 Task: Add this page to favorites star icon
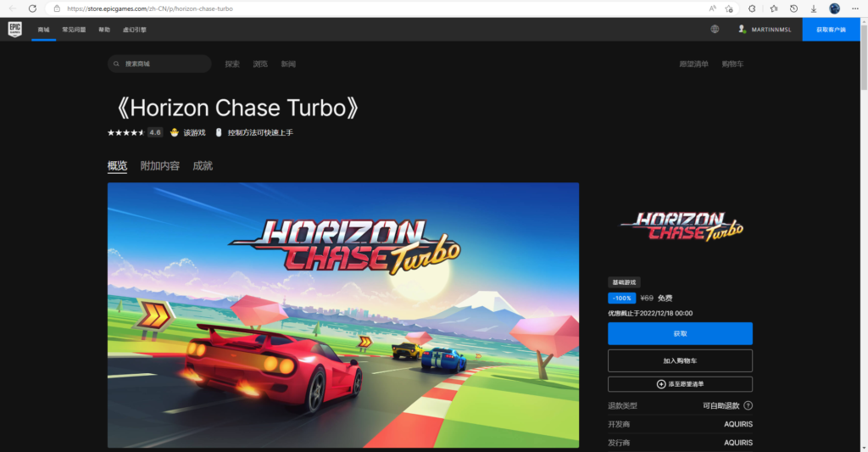729,8
